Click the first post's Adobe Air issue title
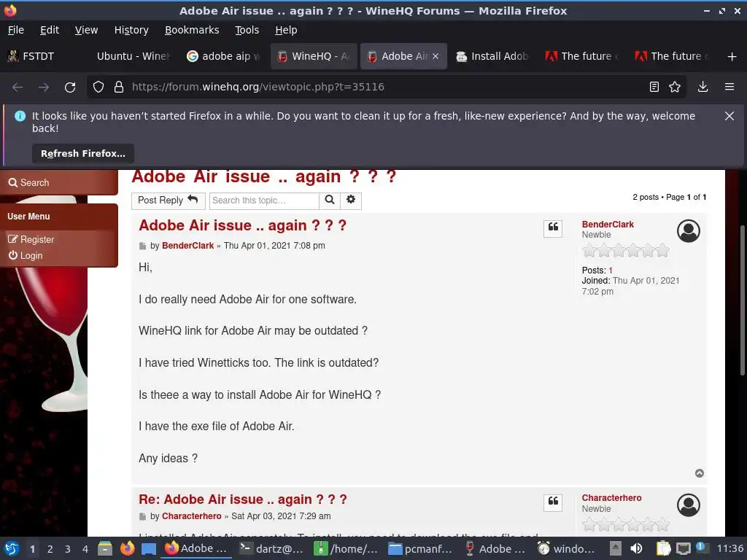747x560 pixels. (242, 225)
